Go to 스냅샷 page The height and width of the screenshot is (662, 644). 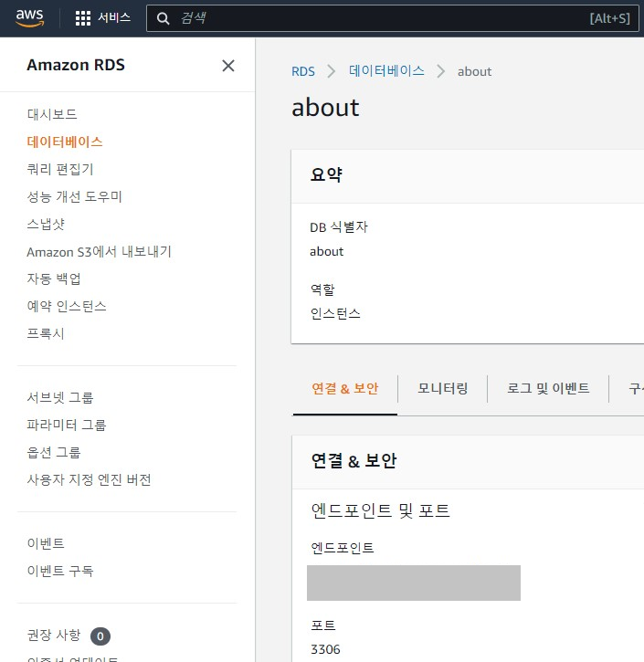(x=46, y=224)
